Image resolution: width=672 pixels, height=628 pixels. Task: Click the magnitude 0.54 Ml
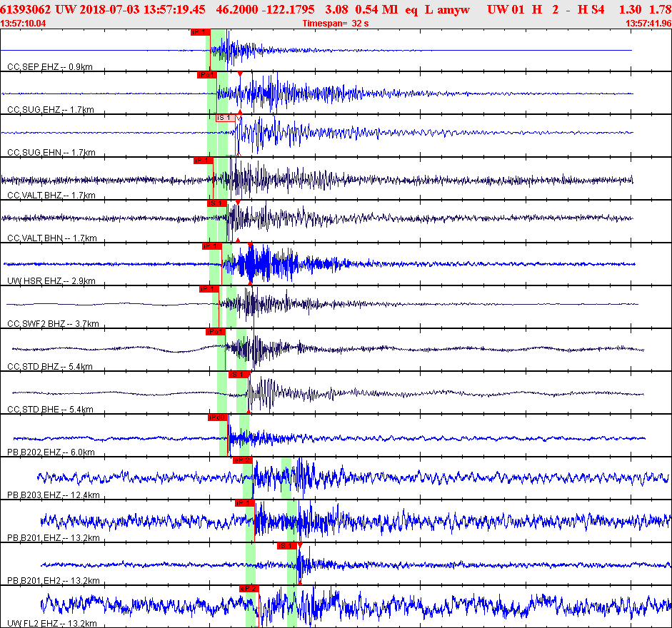pyautogui.click(x=376, y=9)
